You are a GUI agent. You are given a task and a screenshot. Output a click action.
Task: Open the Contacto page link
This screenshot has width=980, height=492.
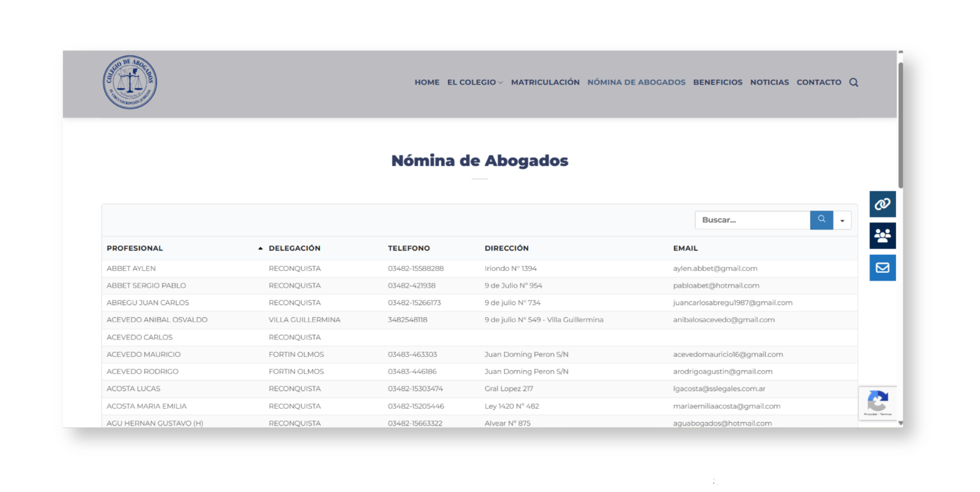818,83
